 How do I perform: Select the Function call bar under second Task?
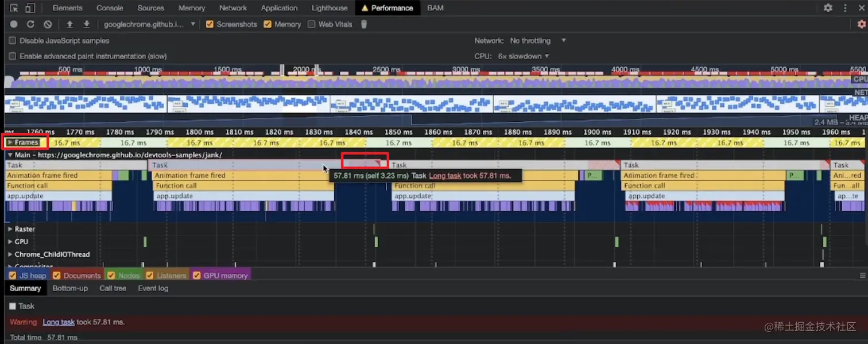click(x=243, y=186)
